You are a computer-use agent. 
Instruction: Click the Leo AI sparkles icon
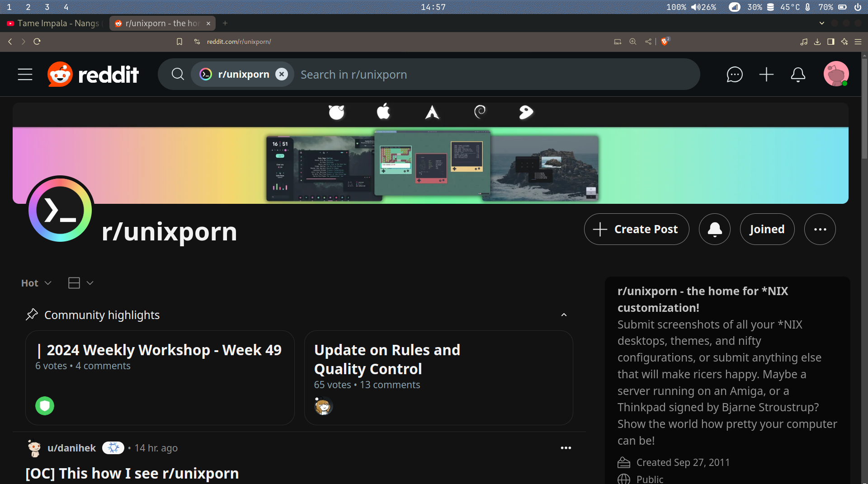coord(844,42)
